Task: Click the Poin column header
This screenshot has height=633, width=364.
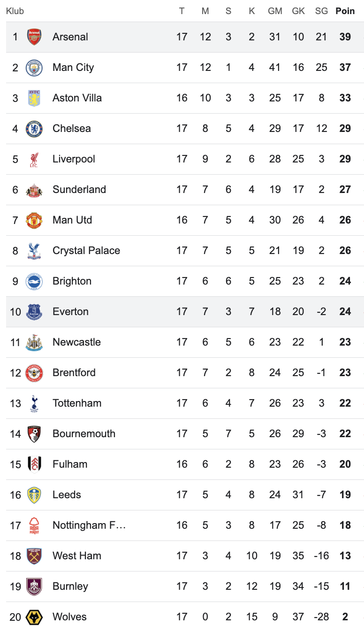Action: (x=345, y=11)
